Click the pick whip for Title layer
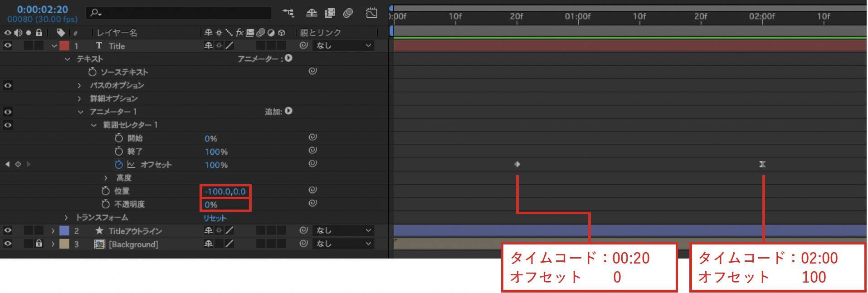Image resolution: width=868 pixels, height=293 pixels. click(303, 45)
